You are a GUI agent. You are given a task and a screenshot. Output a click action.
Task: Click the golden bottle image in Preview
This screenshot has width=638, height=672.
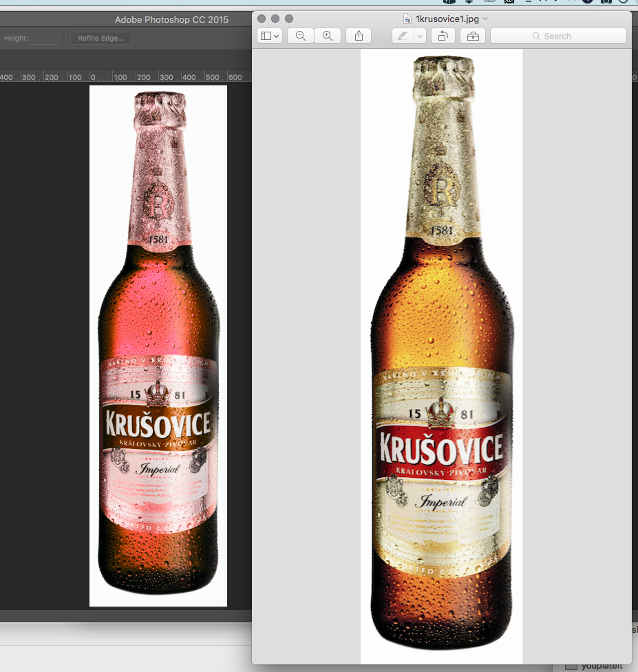click(442, 357)
